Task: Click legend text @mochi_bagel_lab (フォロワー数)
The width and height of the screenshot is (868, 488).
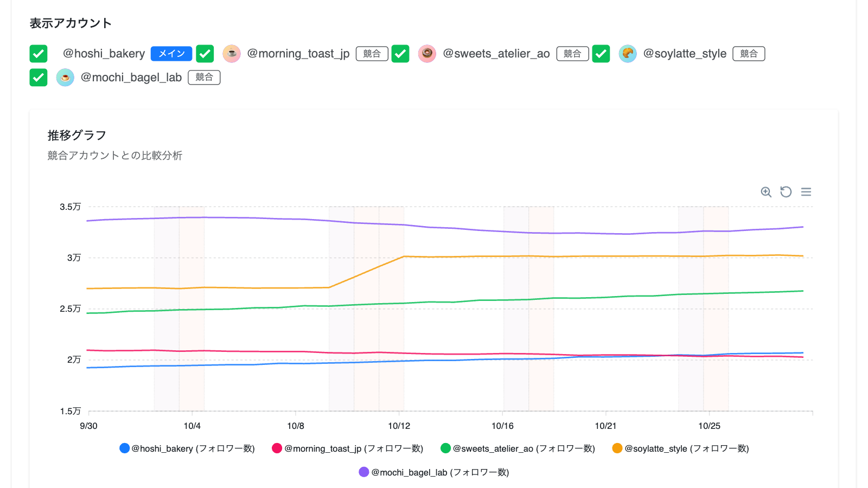Action: [x=440, y=472]
